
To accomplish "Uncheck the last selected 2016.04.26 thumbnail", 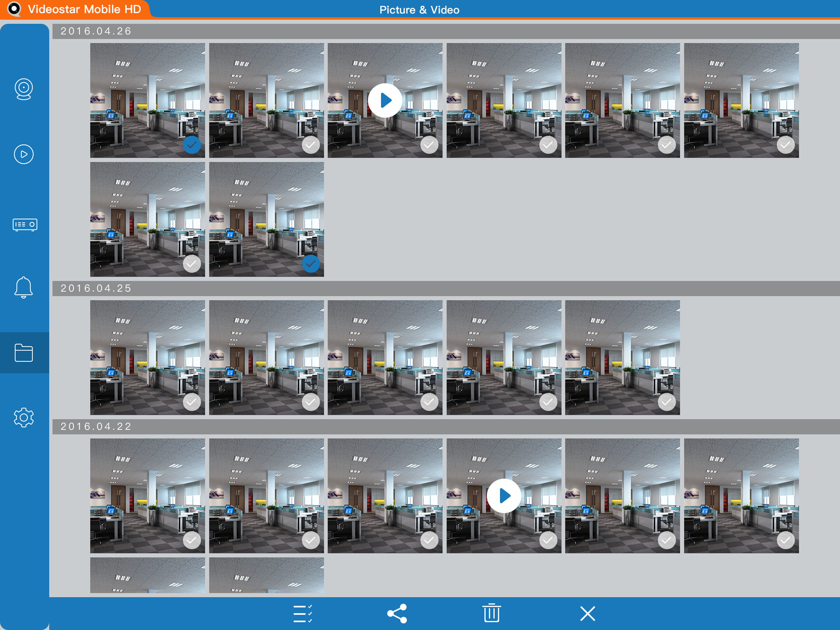I will pyautogui.click(x=311, y=264).
